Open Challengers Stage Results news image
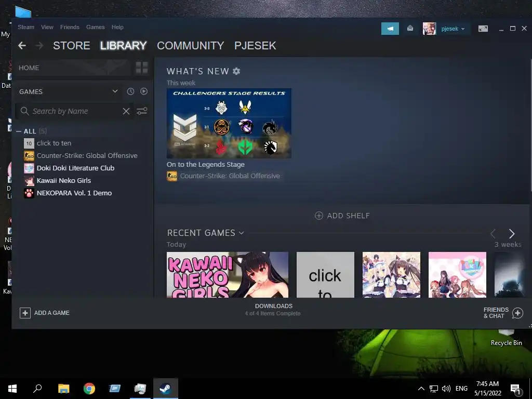Image resolution: width=532 pixels, height=399 pixels. tap(229, 124)
